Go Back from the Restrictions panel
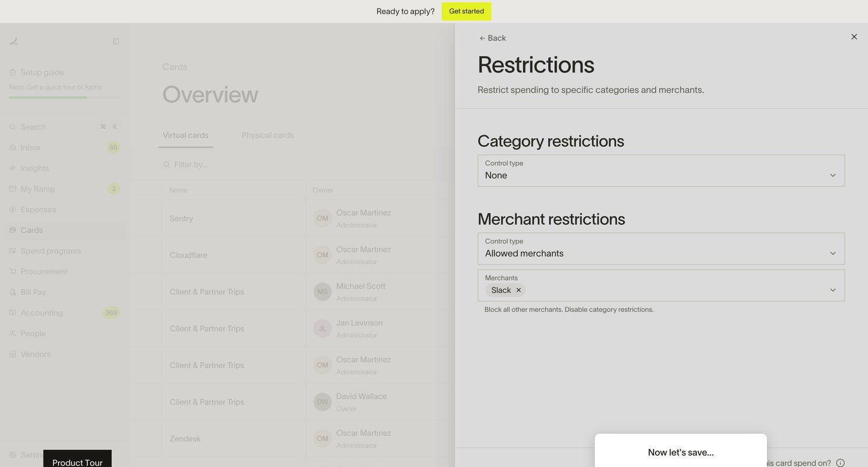This screenshot has width=868, height=467. click(493, 38)
